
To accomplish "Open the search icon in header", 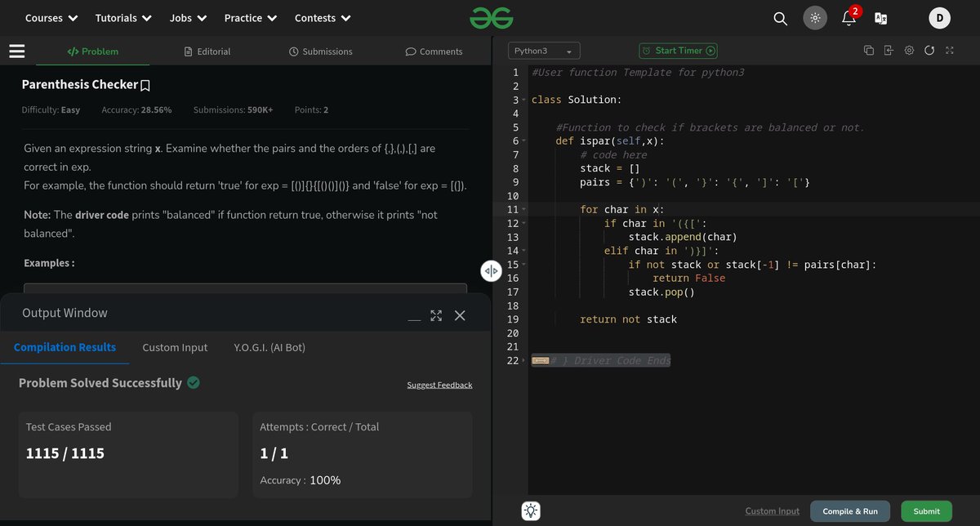I will click(780, 18).
